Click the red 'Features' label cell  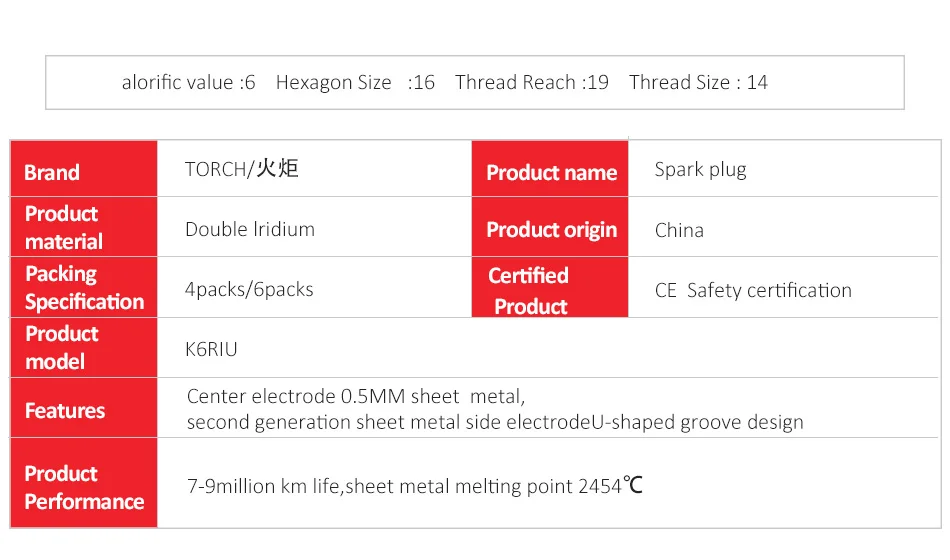point(83,409)
